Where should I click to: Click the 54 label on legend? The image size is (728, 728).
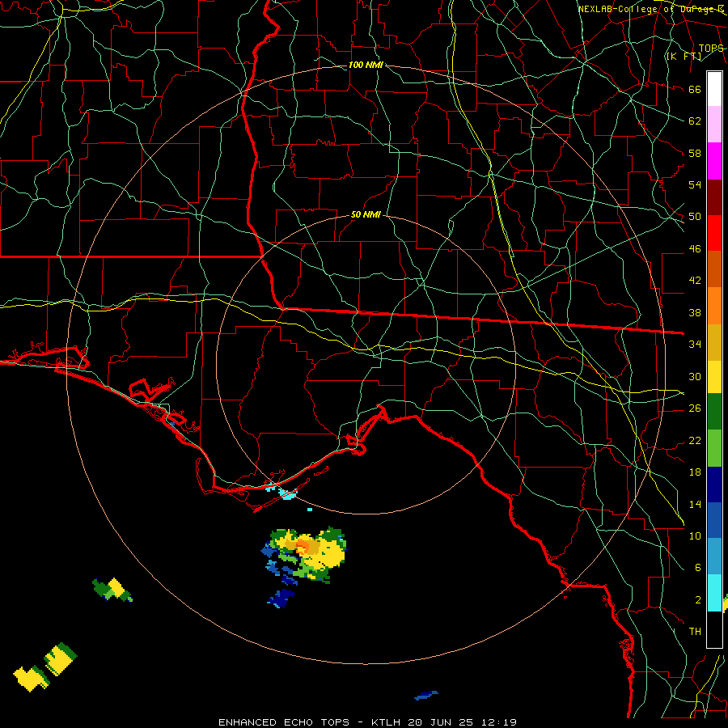pos(695,184)
